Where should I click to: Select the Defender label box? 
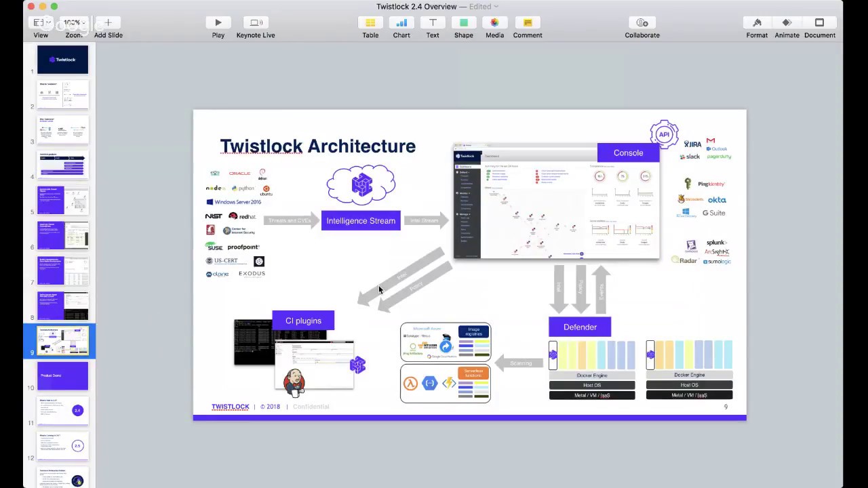point(580,327)
